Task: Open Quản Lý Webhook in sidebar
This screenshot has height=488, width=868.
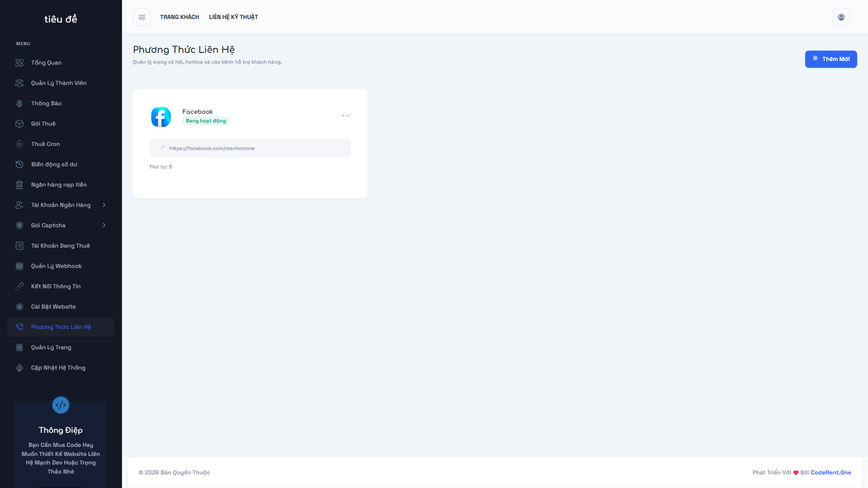Action: 56,266
